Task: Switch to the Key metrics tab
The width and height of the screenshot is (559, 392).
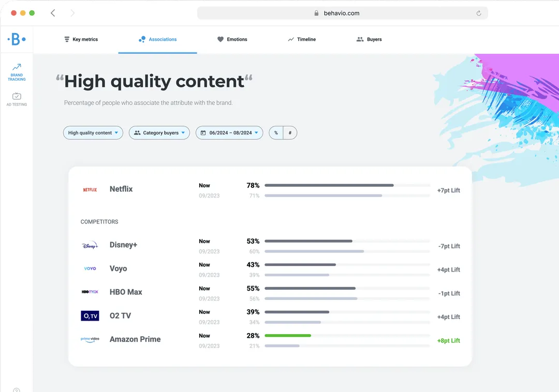Action: 81,39
